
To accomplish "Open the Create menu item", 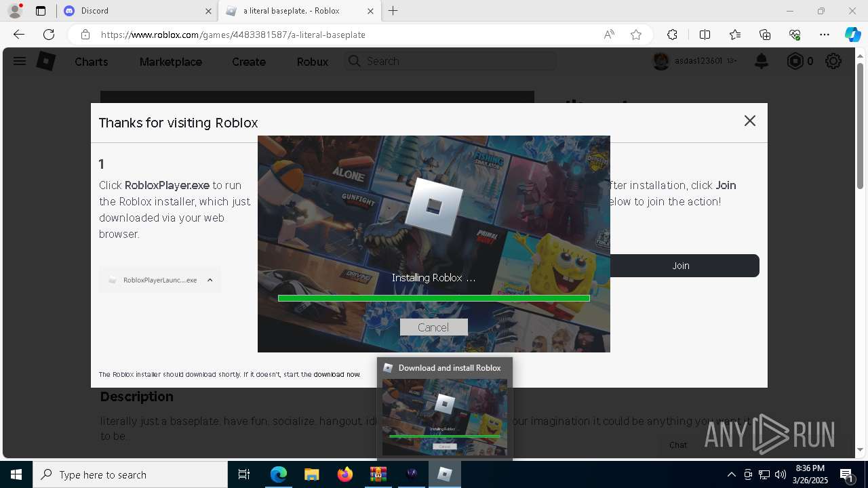I will tap(249, 62).
